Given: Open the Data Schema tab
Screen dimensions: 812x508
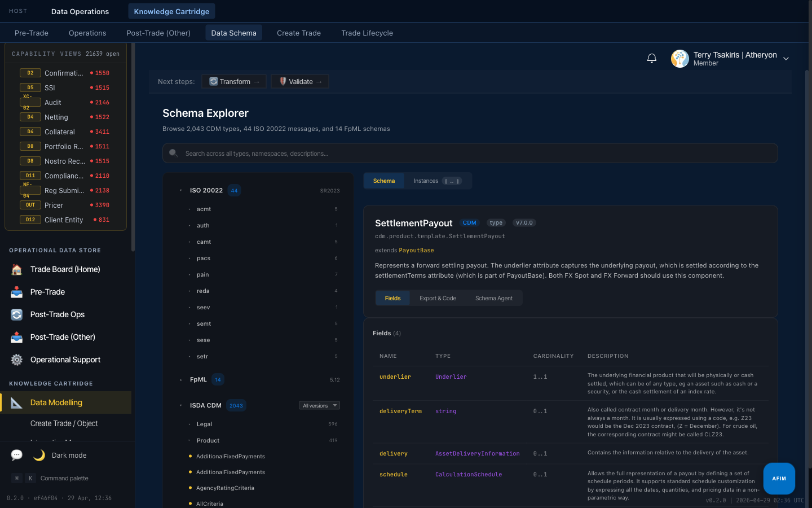Looking at the screenshot, I should [233, 33].
